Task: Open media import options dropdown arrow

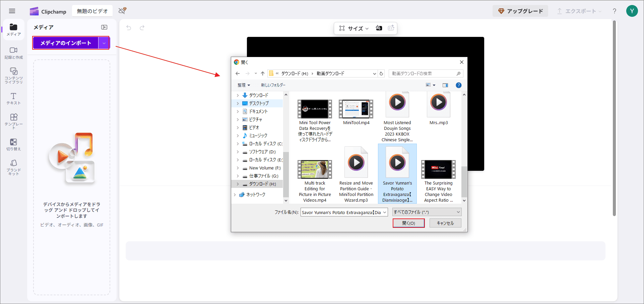Action: coord(104,43)
